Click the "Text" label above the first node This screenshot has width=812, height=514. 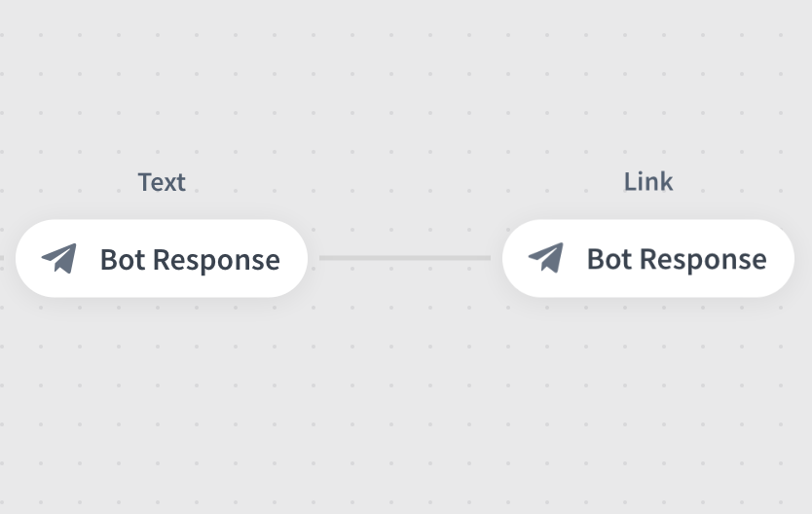click(162, 182)
